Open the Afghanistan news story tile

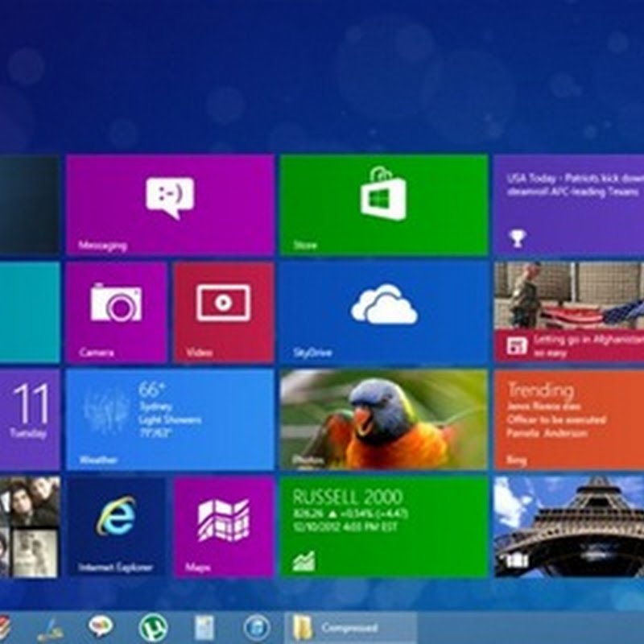point(568,312)
